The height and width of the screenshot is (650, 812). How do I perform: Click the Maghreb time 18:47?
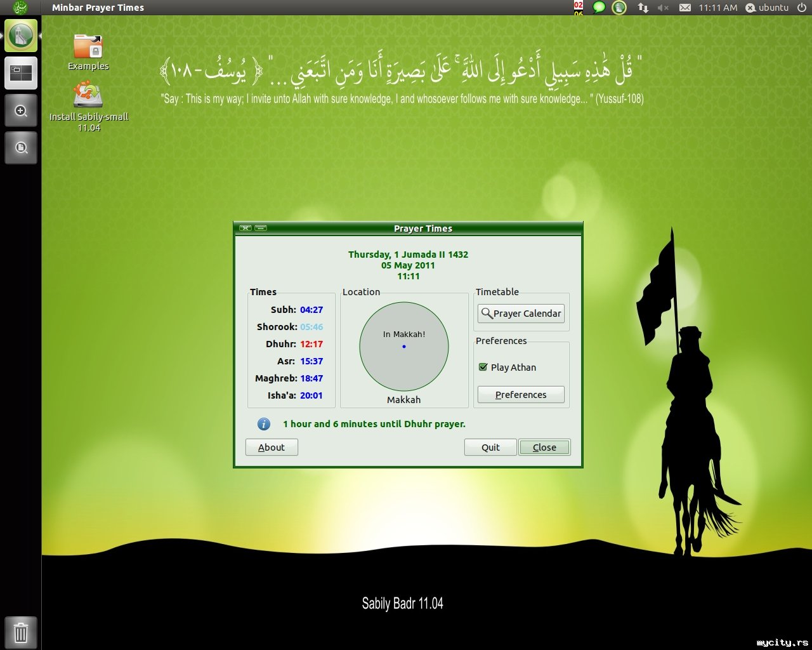(x=311, y=378)
